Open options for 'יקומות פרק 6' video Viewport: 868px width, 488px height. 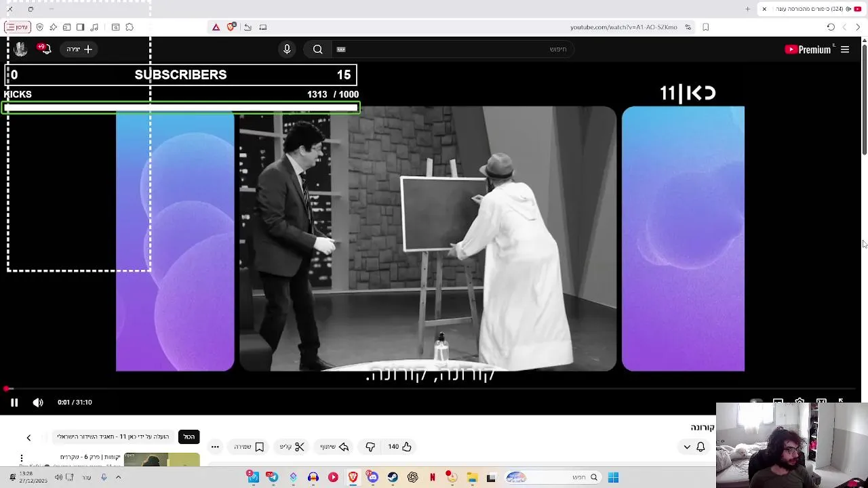pyautogui.click(x=22, y=459)
